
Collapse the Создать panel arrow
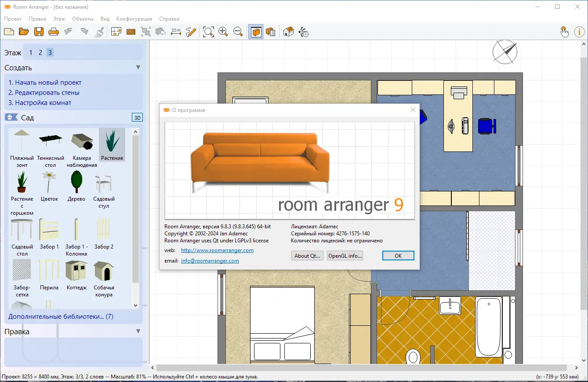click(138, 68)
